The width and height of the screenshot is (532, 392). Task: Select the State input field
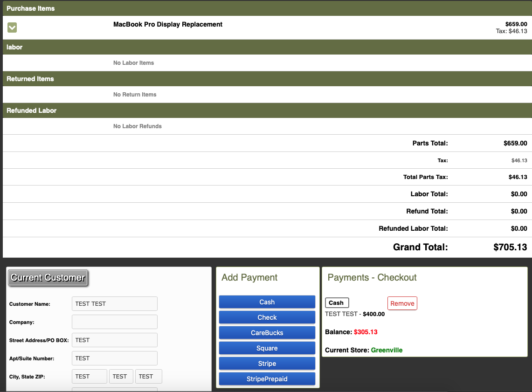coord(121,377)
